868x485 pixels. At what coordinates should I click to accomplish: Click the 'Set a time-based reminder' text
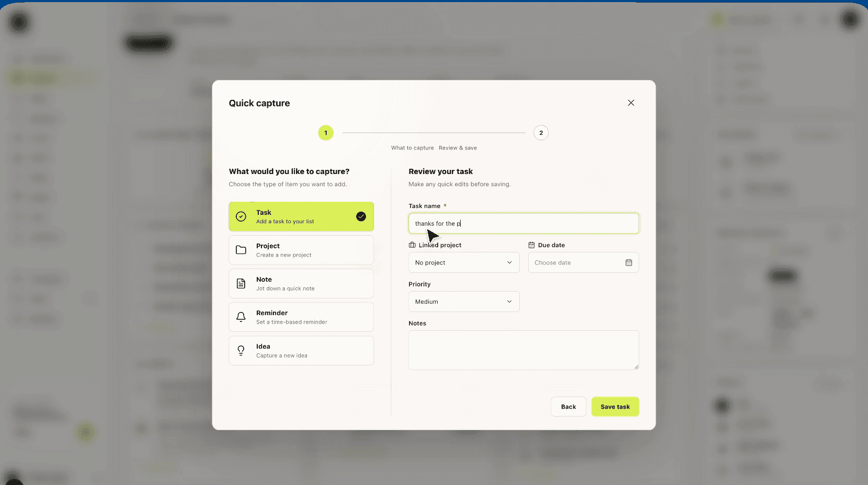292,322
